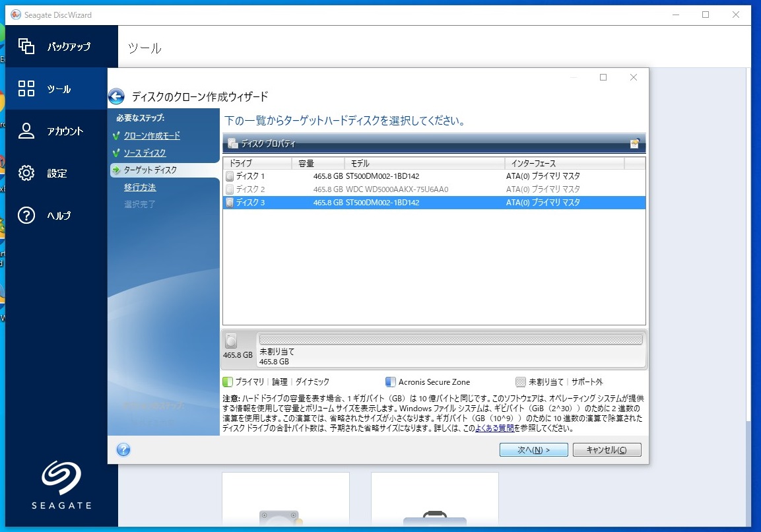Viewport: 761px width, 532px height.
Task: Select the ディスク 2 WDC row
Action: coord(434,189)
